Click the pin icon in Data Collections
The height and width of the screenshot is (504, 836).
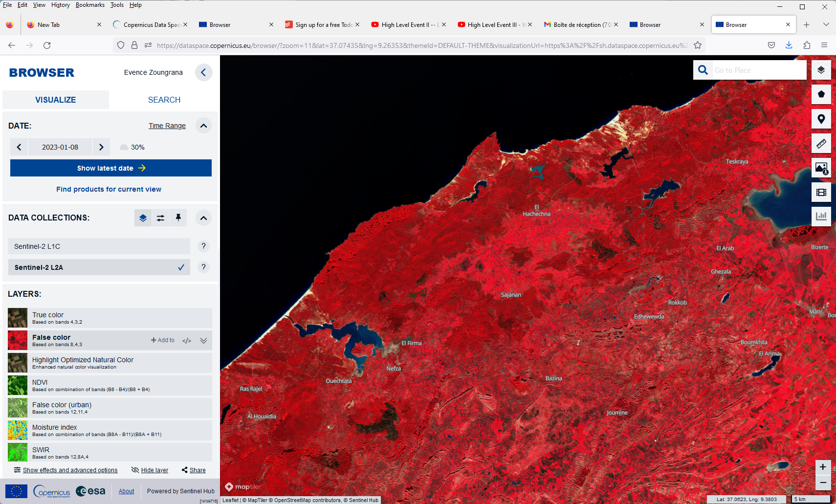[x=178, y=218]
